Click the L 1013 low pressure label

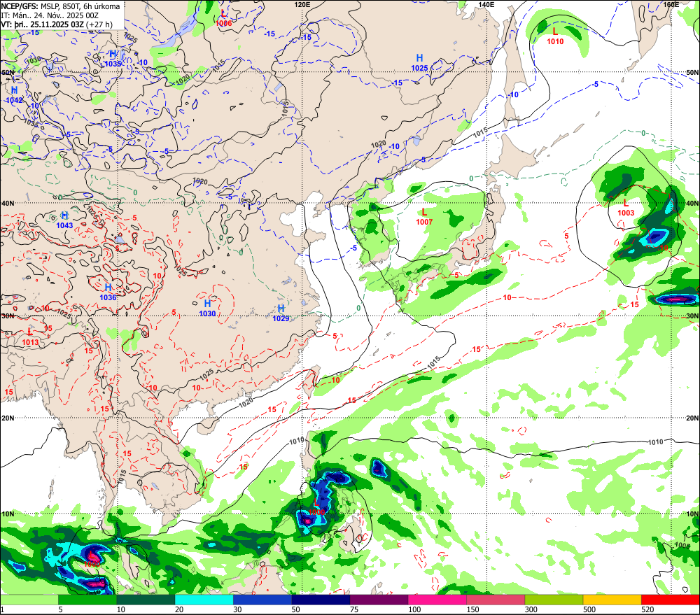point(30,337)
